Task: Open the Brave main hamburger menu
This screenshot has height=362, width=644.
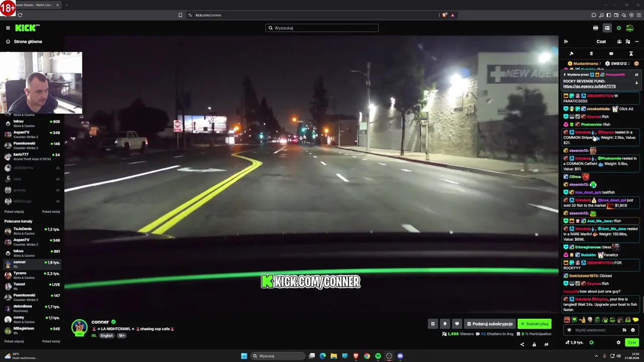Action: click(638, 15)
